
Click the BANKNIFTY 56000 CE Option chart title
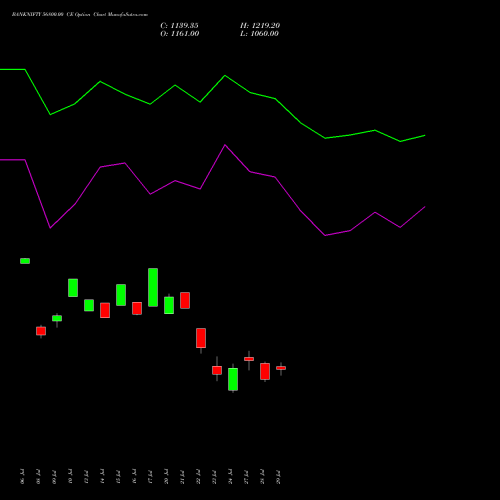80,14
